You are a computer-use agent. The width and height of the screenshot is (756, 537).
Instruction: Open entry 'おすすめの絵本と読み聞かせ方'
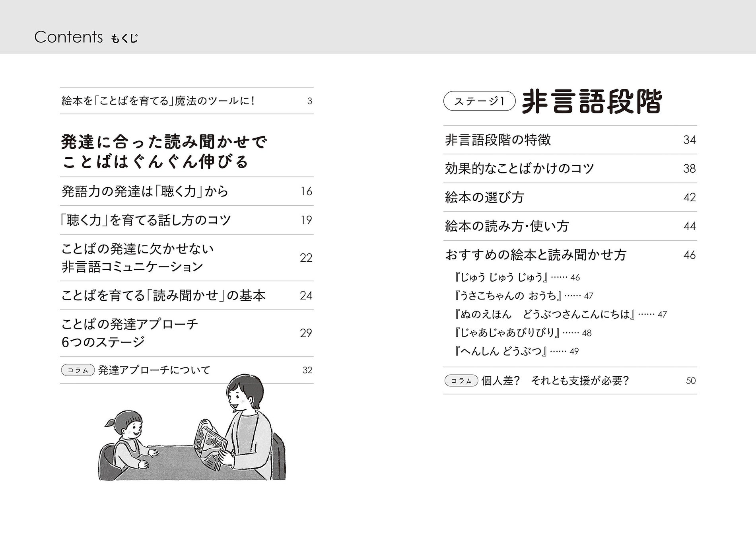click(x=536, y=255)
